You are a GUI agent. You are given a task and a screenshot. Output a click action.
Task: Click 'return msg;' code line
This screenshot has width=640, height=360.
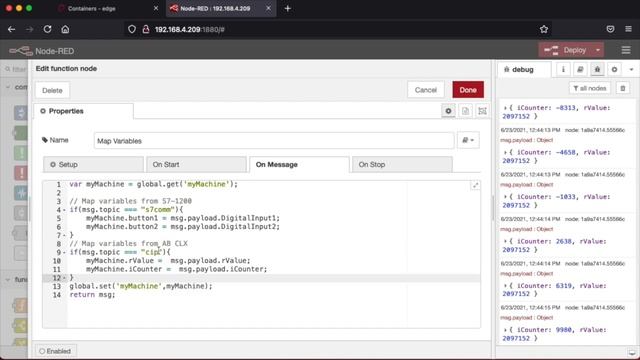click(92, 295)
